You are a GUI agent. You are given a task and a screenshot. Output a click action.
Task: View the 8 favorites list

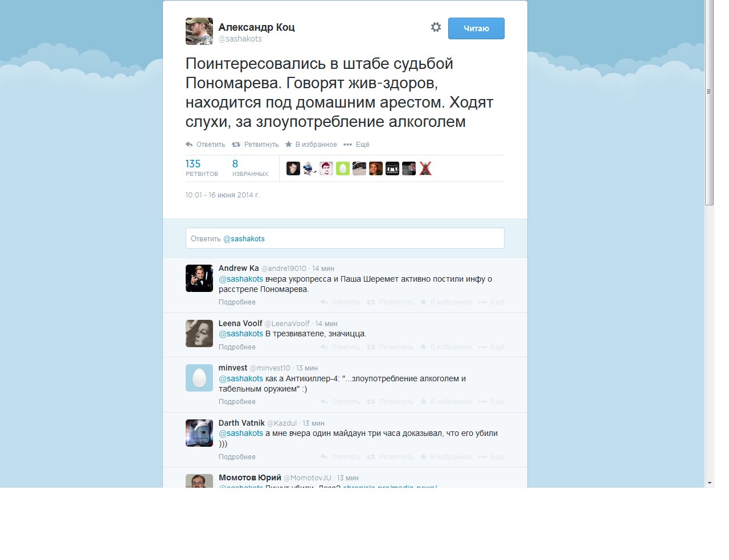(250, 168)
